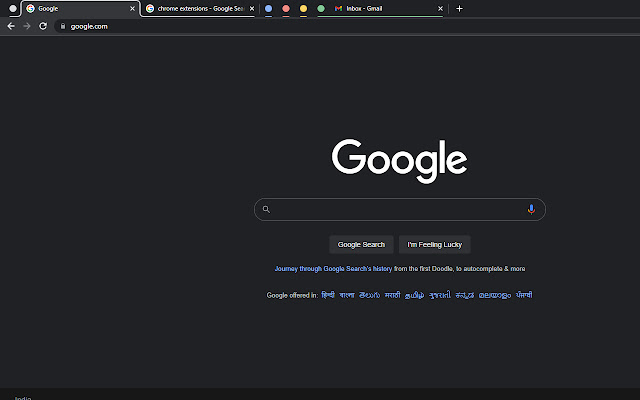Switch Google to Bengali language link
640x400 pixels.
pos(347,295)
